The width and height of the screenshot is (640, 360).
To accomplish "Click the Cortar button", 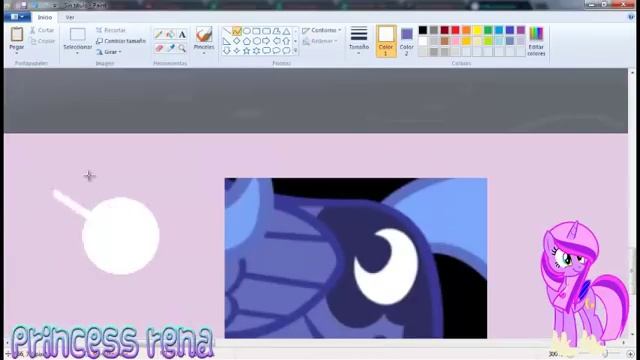I will click(x=42, y=30).
